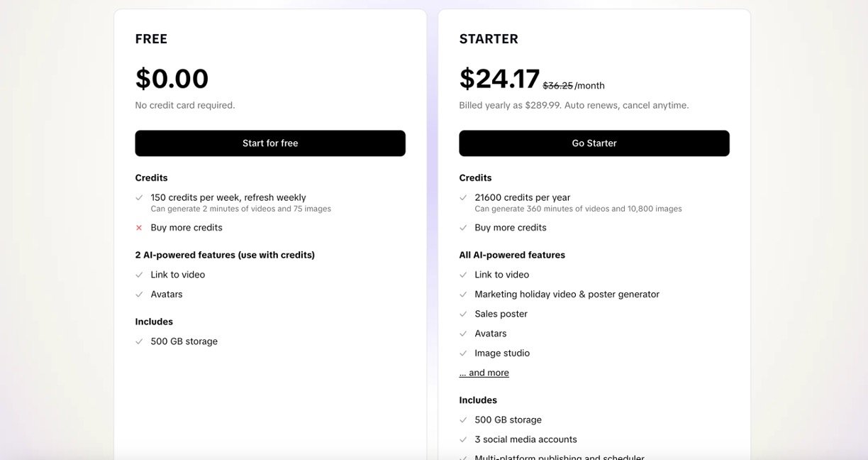Click checkmark beside 21600 credits per year
The height and width of the screenshot is (460, 868).
463,198
